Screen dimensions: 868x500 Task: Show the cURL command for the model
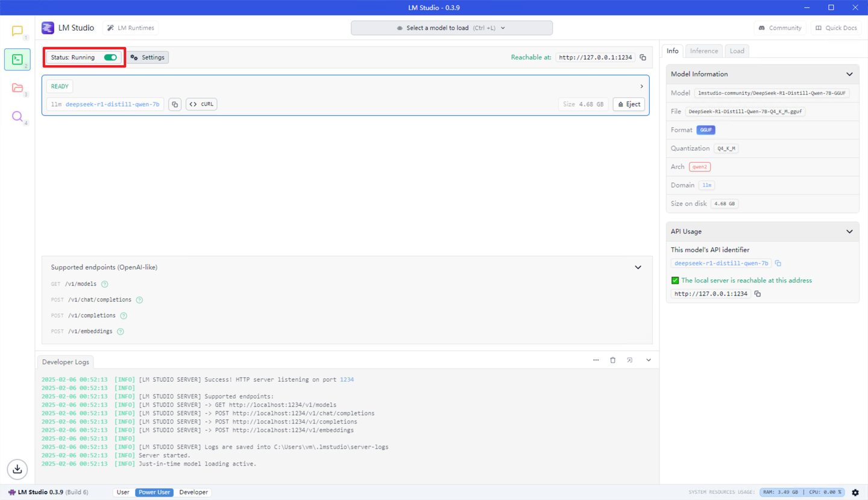[x=201, y=104]
